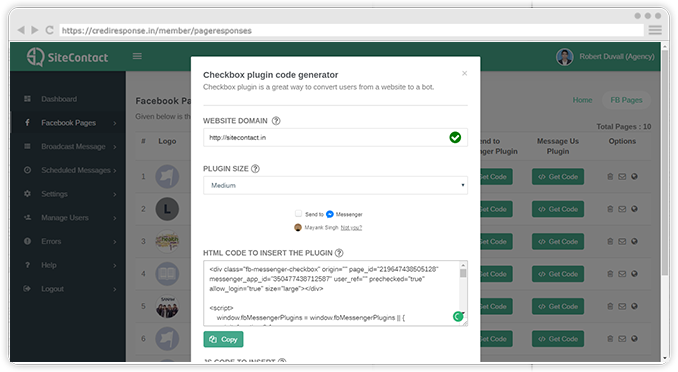Click Message Us Get Code in row 3
The height and width of the screenshot is (372, 678).
coord(558,241)
